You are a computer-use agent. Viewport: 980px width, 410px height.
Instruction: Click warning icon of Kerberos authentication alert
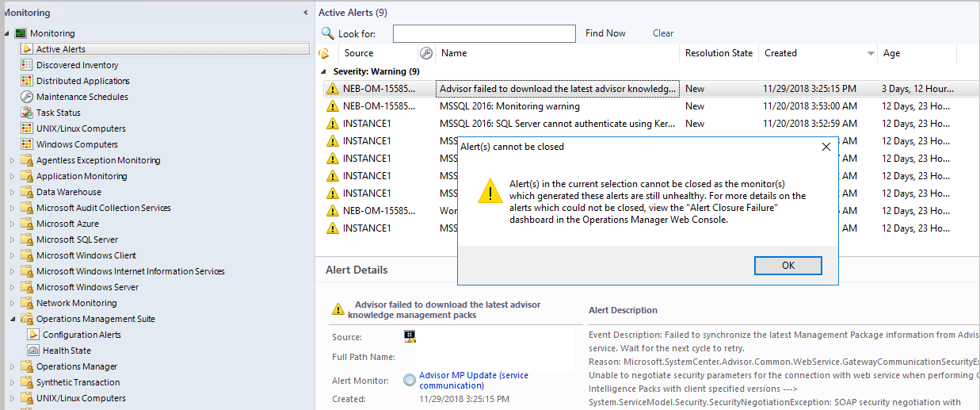point(333,124)
